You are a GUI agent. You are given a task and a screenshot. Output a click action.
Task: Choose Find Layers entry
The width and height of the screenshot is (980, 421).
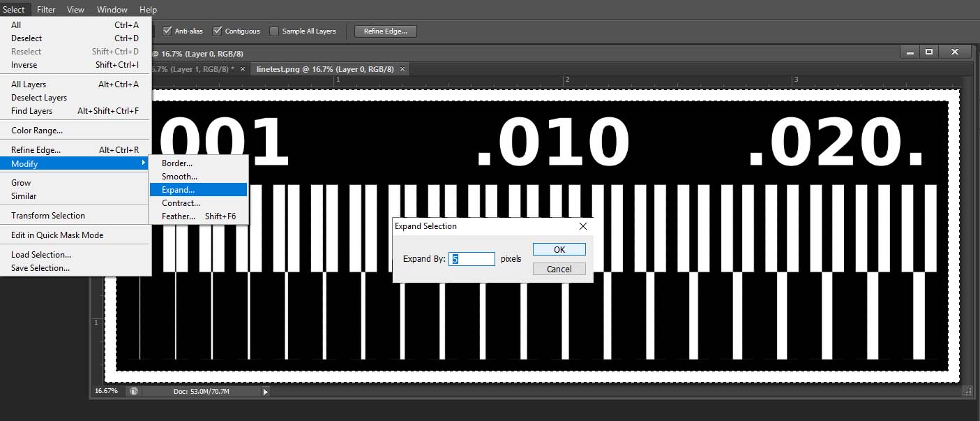(75, 111)
